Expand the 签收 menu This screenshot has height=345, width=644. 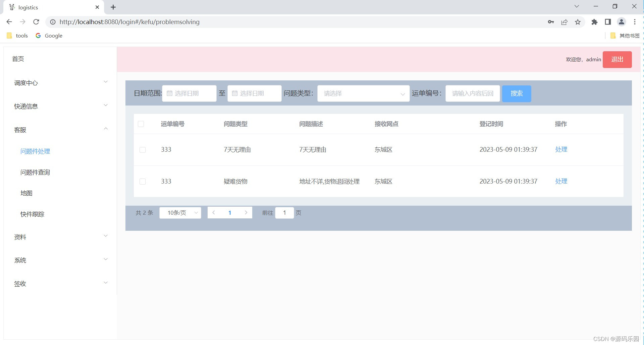(x=60, y=284)
